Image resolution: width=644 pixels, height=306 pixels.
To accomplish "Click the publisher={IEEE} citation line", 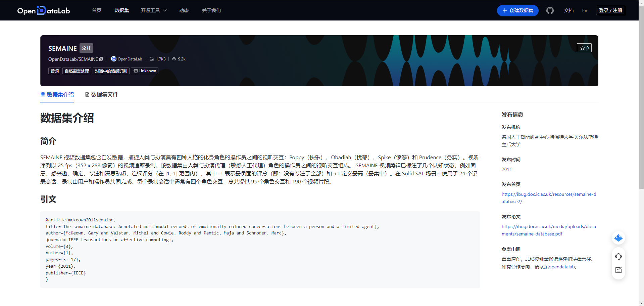I will point(66,273).
